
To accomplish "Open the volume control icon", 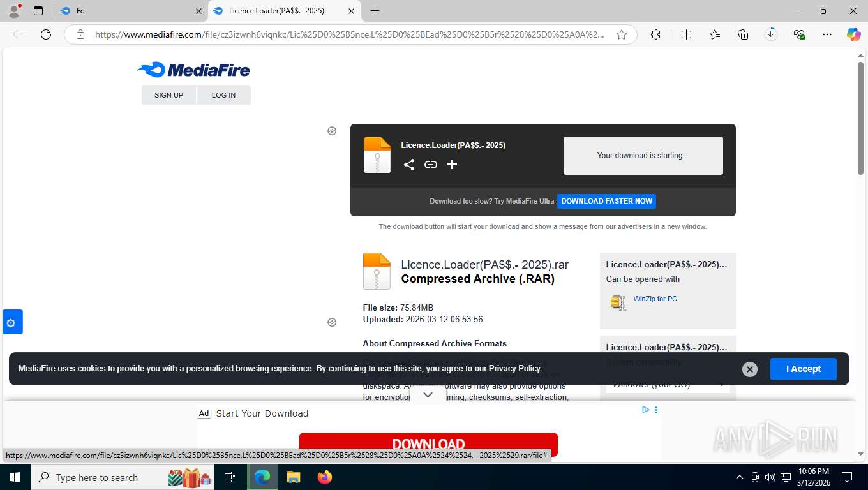I will coord(770,477).
